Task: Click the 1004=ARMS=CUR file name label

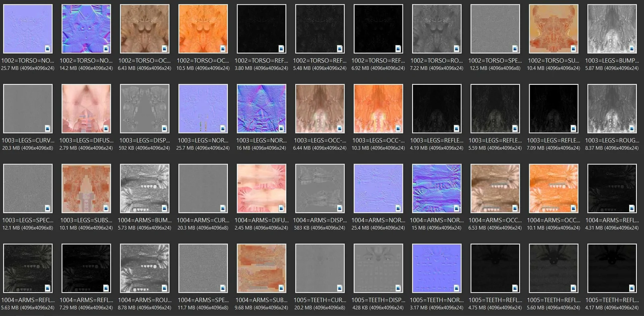Action: click(x=203, y=220)
